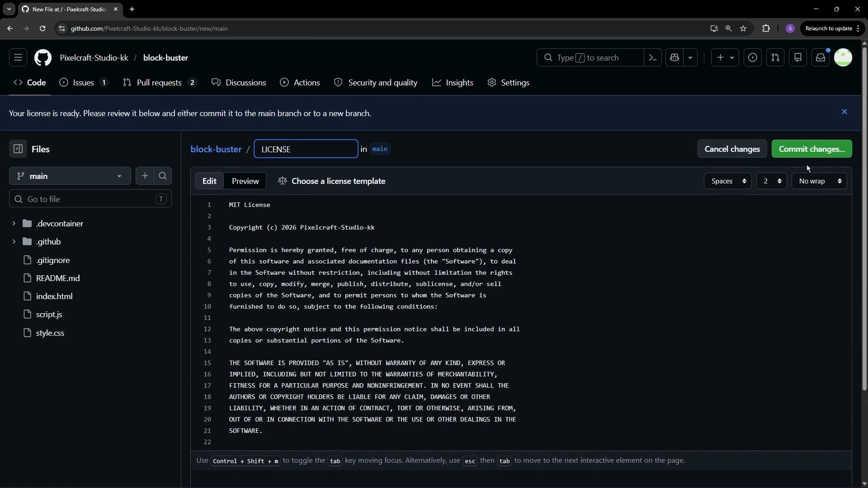Dismiss the license ready banner
The image size is (868, 488).
tap(844, 112)
